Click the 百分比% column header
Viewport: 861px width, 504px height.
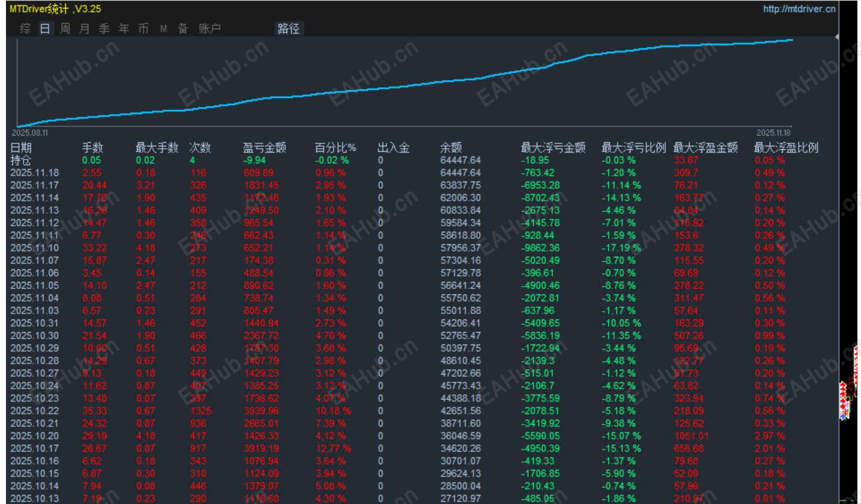pos(335,147)
